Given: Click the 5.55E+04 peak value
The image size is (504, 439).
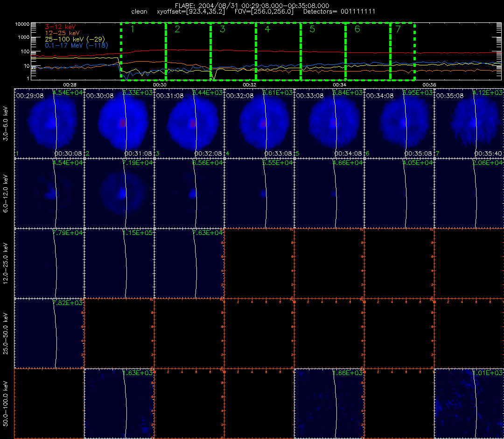Looking at the screenshot, I should (x=278, y=163).
